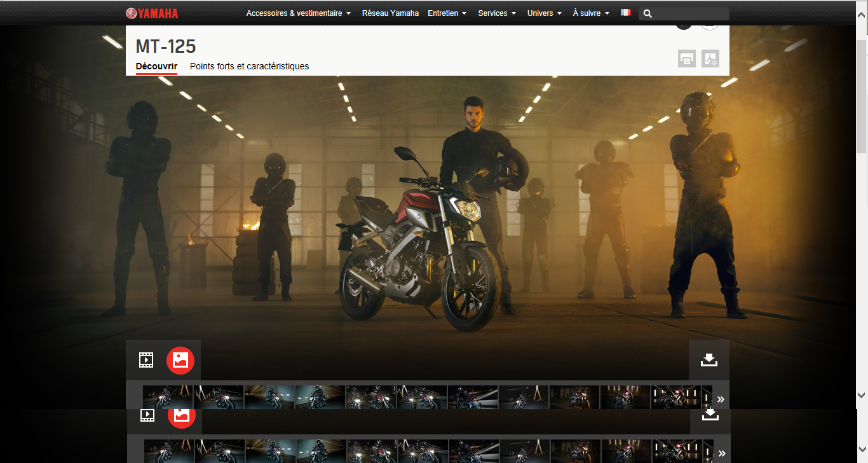Click the magnifier search icon

648,13
